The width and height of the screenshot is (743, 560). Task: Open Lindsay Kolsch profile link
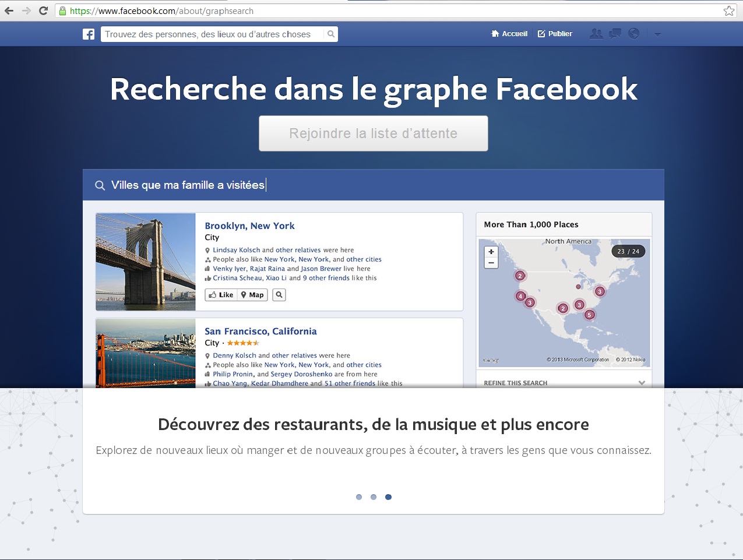pyautogui.click(x=237, y=250)
